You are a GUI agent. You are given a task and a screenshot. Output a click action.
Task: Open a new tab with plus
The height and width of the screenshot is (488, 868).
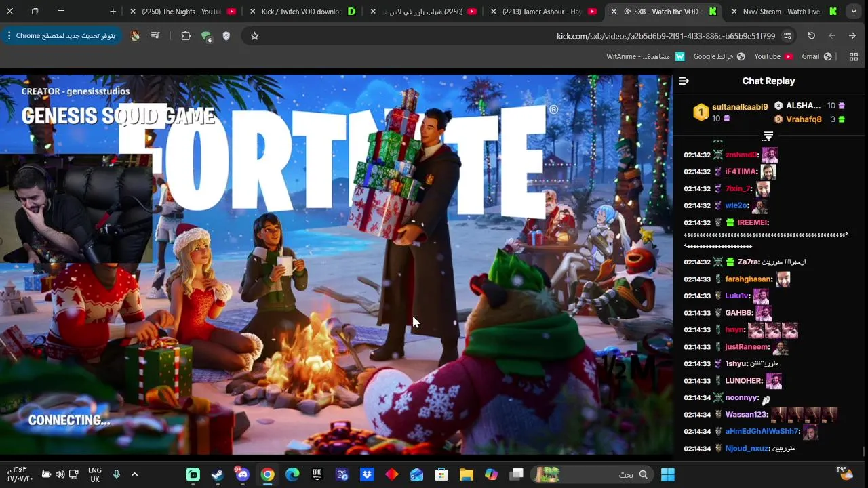(x=113, y=12)
